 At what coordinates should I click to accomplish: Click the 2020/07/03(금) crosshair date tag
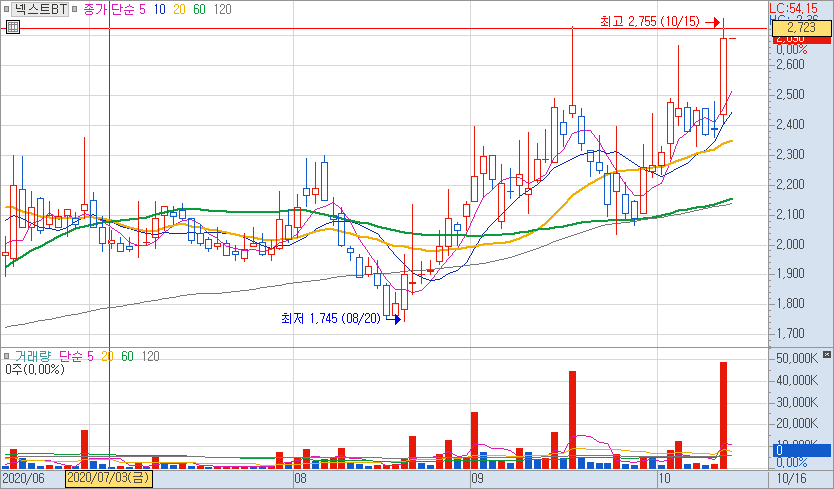tap(109, 478)
